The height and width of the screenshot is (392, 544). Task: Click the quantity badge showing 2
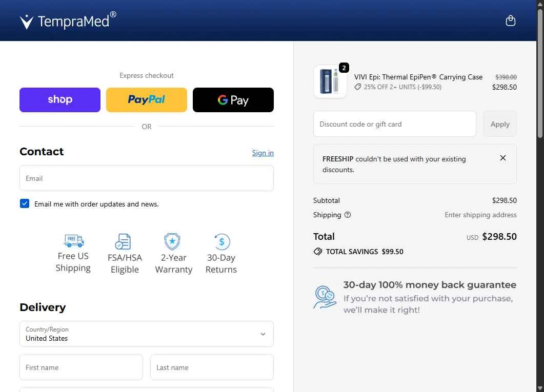tap(344, 68)
